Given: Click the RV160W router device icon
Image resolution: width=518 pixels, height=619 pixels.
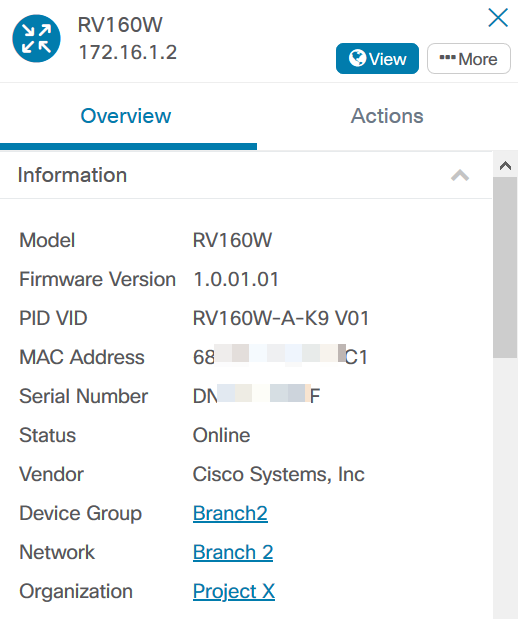Looking at the screenshot, I should 36,39.
